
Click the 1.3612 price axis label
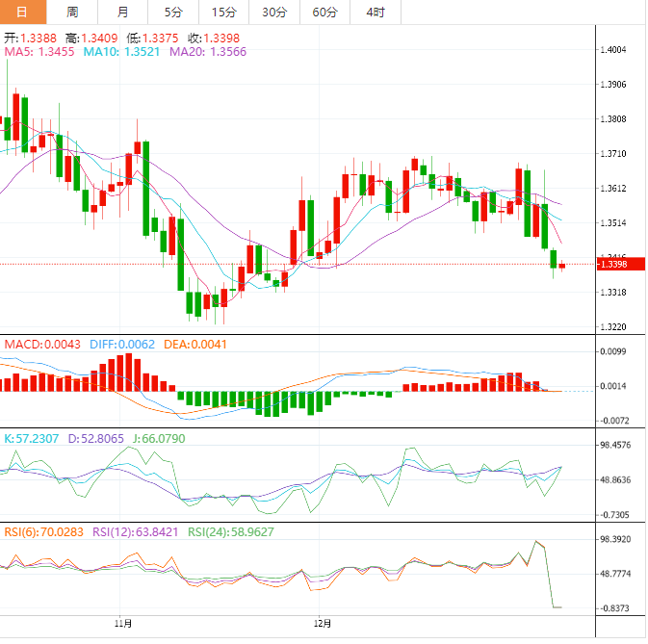click(613, 189)
